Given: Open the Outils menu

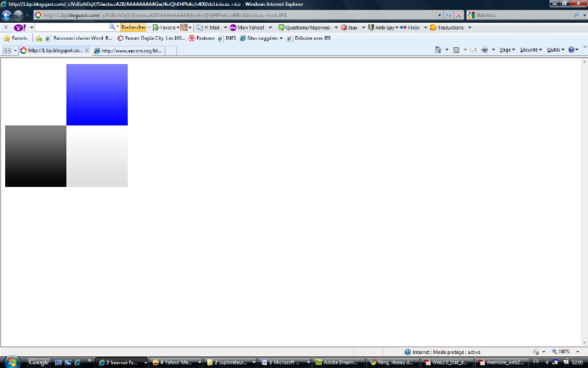Looking at the screenshot, I should point(556,49).
